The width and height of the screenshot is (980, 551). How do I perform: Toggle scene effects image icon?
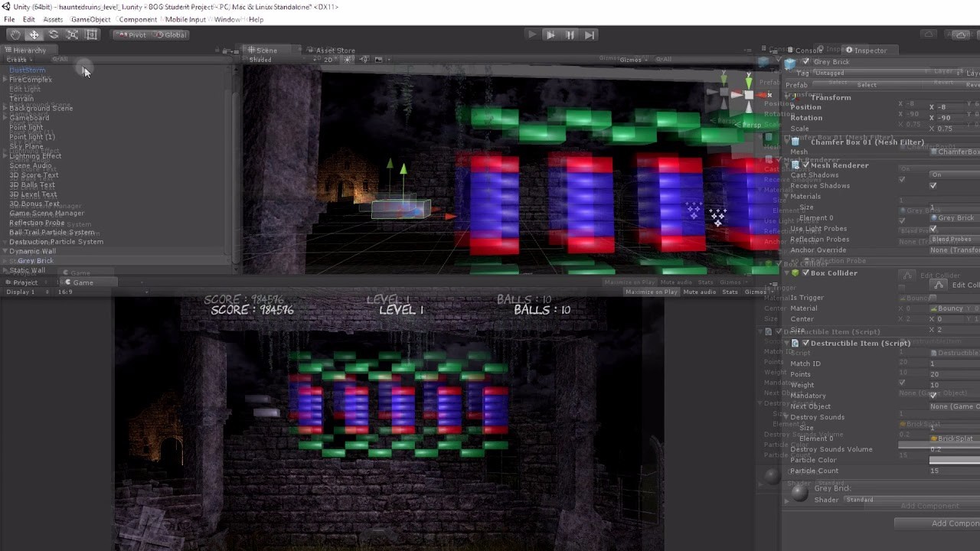378,60
